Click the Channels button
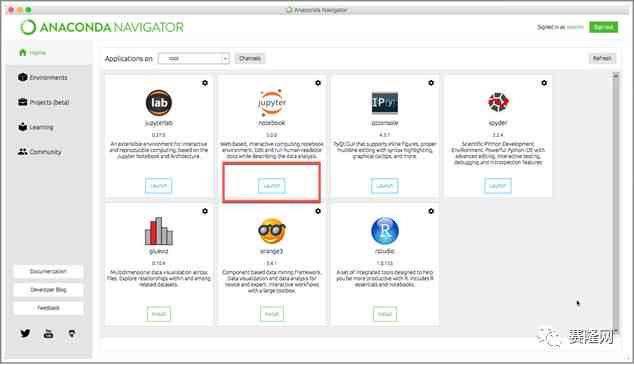The height and width of the screenshot is (365, 634). point(250,59)
